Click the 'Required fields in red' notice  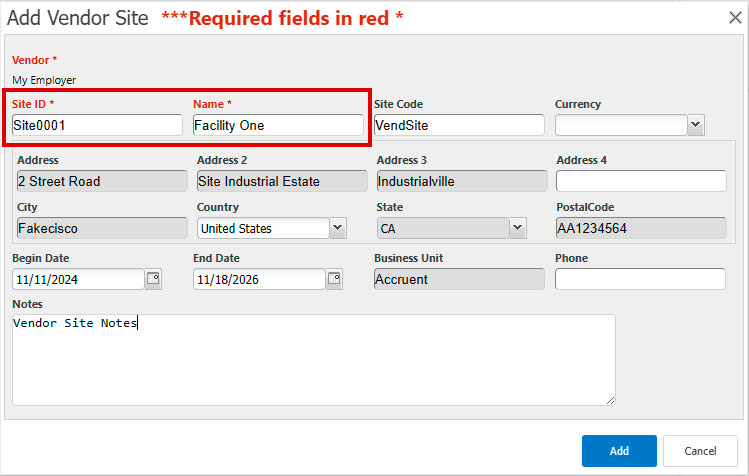[283, 18]
